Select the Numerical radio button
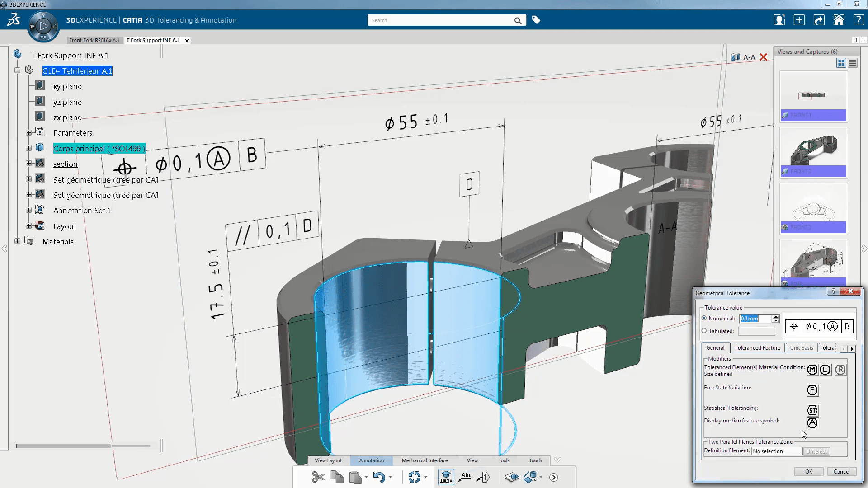Viewport: 868px width, 488px height. coord(704,318)
